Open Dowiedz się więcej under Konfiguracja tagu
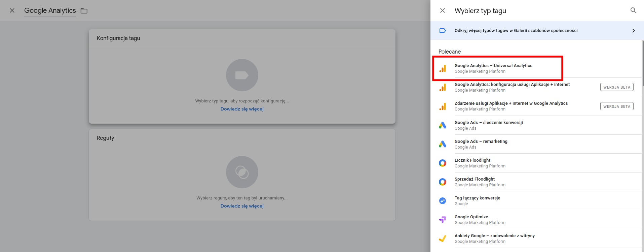The image size is (644, 252). tap(242, 109)
